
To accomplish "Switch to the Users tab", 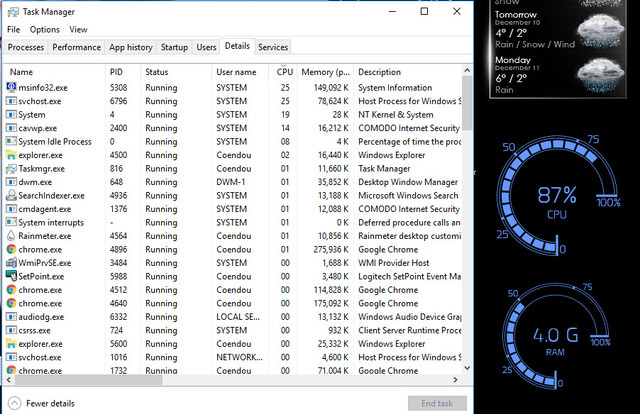I will click(206, 47).
